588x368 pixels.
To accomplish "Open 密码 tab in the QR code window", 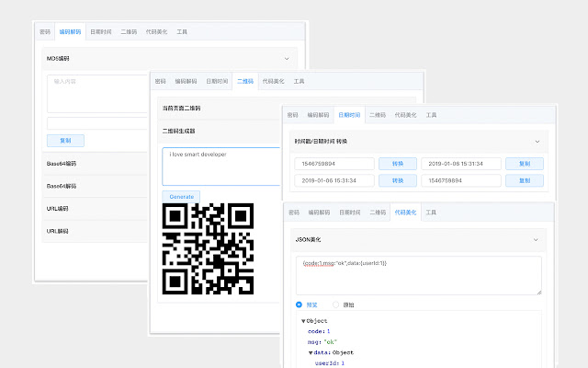I will pos(161,81).
